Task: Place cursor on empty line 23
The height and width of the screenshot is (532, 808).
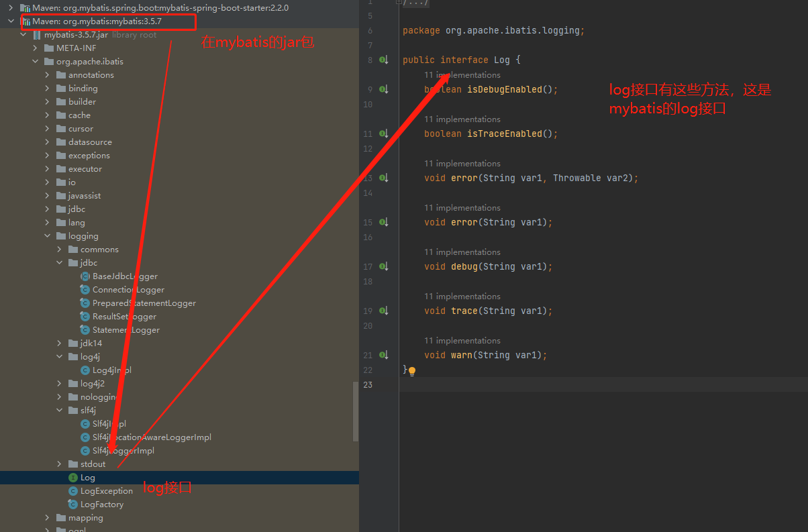Action: [603, 384]
